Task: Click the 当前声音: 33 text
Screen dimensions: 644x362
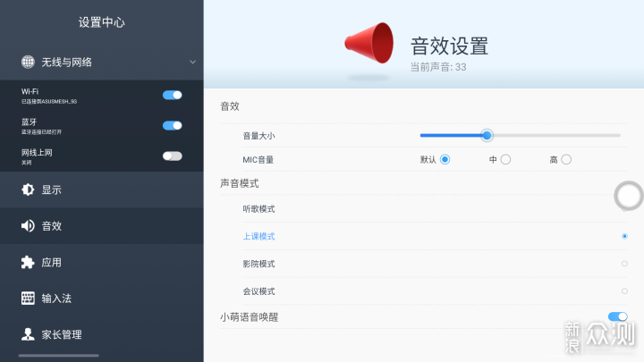Action: [x=437, y=67]
